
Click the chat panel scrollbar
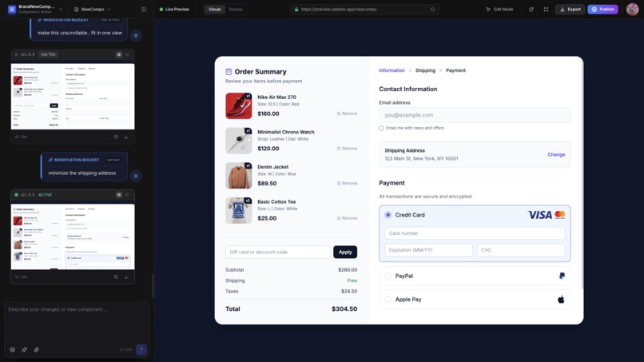[x=153, y=285]
